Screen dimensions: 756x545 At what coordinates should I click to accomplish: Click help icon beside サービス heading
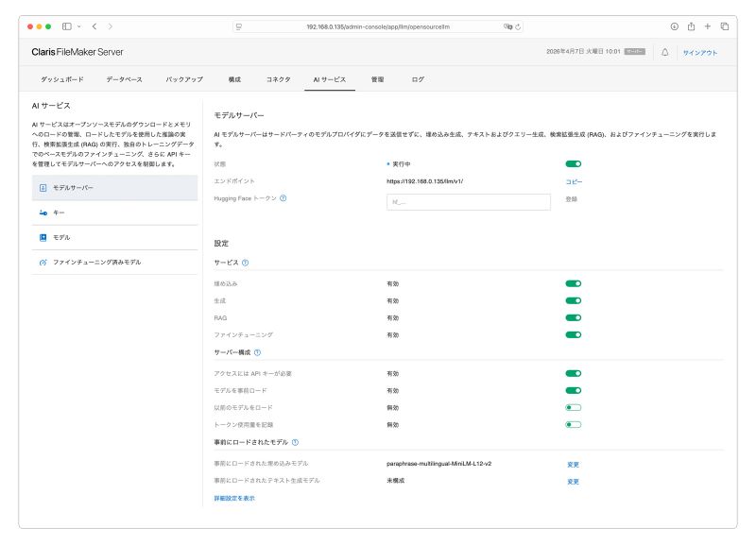click(x=245, y=263)
